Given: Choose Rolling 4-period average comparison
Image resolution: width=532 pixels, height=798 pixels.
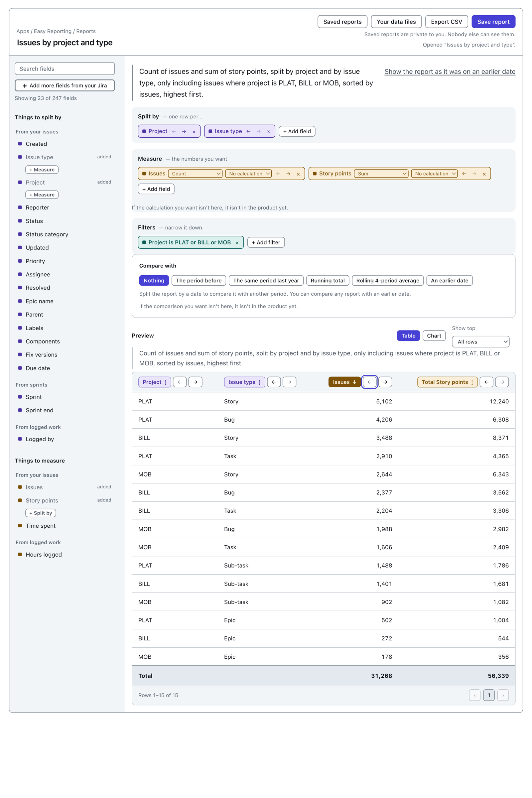Looking at the screenshot, I should 388,281.
